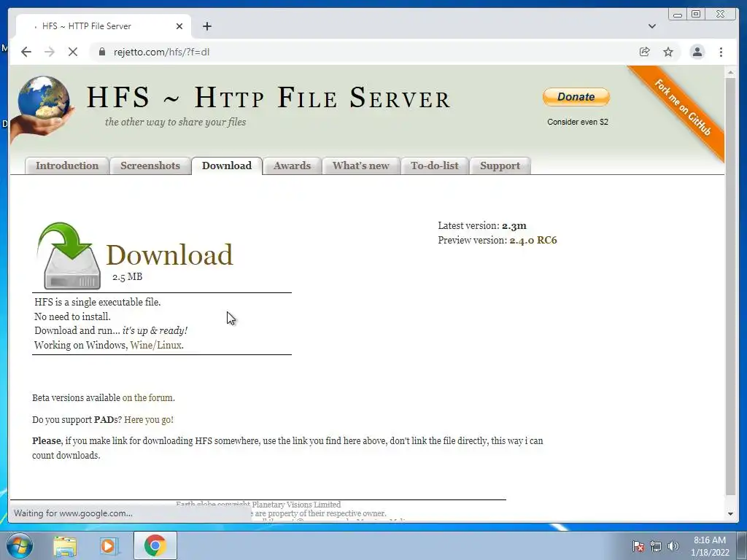Click the Action Center flag tray icon
The image size is (747, 560).
tap(638, 546)
